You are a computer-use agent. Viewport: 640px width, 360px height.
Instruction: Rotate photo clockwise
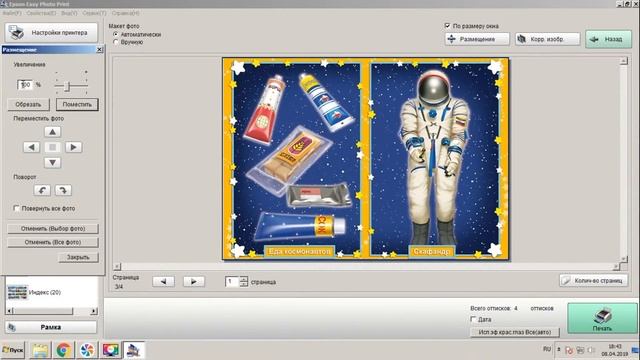(63, 190)
